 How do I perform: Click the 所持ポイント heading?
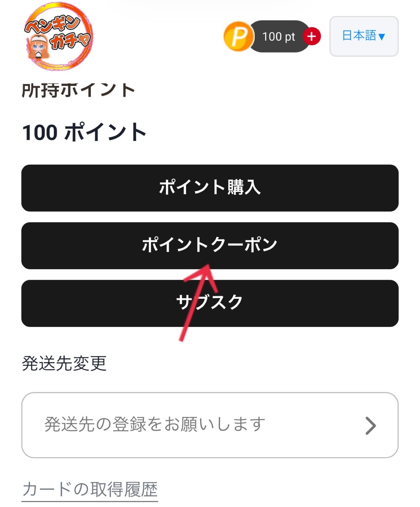coord(78,91)
